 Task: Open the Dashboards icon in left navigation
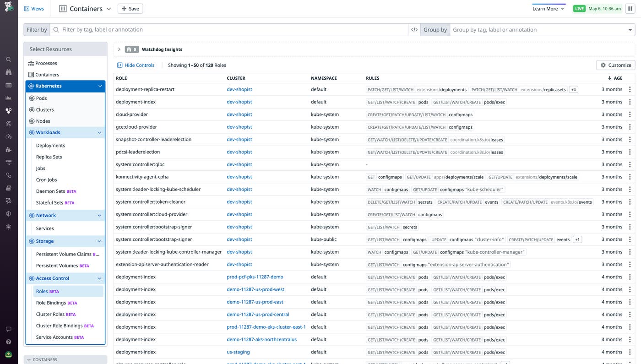point(8,85)
